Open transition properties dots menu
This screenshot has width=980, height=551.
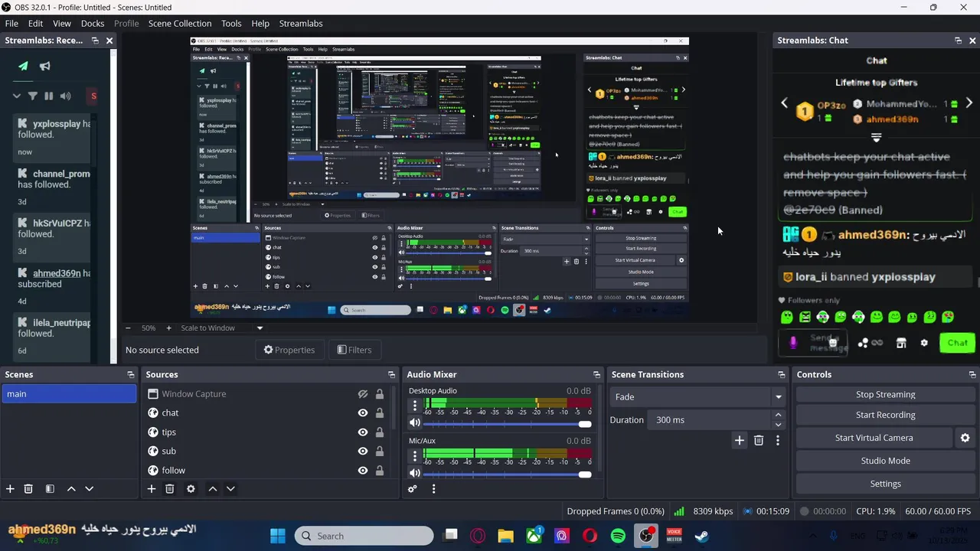[778, 440]
